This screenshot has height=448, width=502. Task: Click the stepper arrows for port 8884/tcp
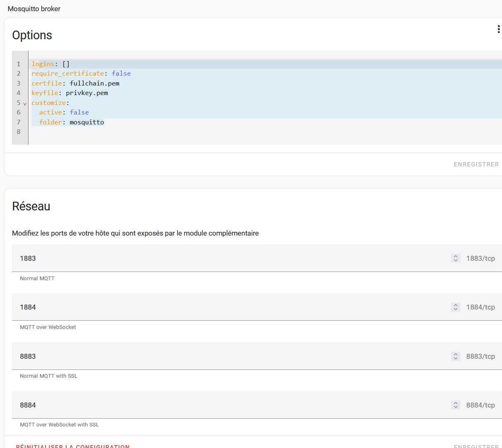(x=455, y=405)
